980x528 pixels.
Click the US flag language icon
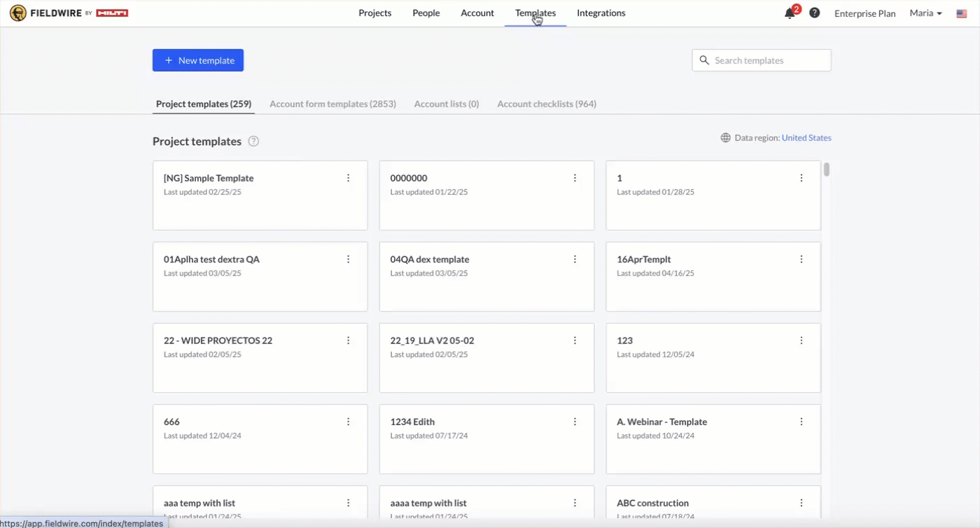click(961, 13)
